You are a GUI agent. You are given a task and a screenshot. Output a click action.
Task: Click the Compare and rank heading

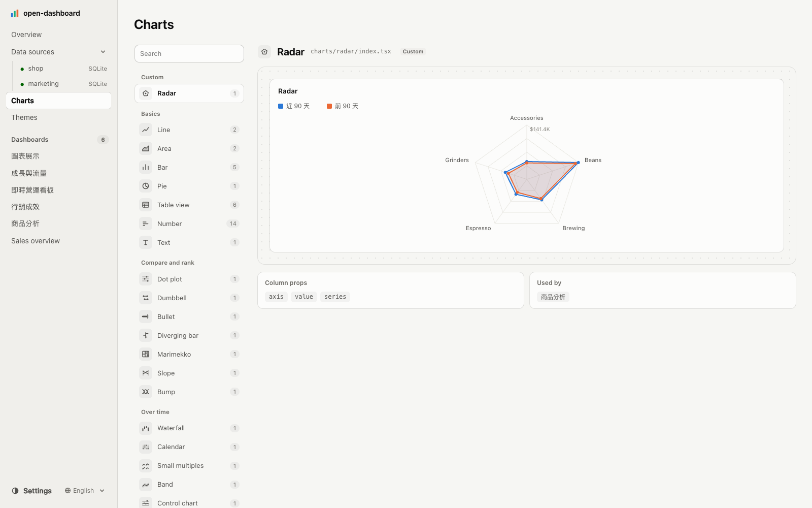[167, 263]
